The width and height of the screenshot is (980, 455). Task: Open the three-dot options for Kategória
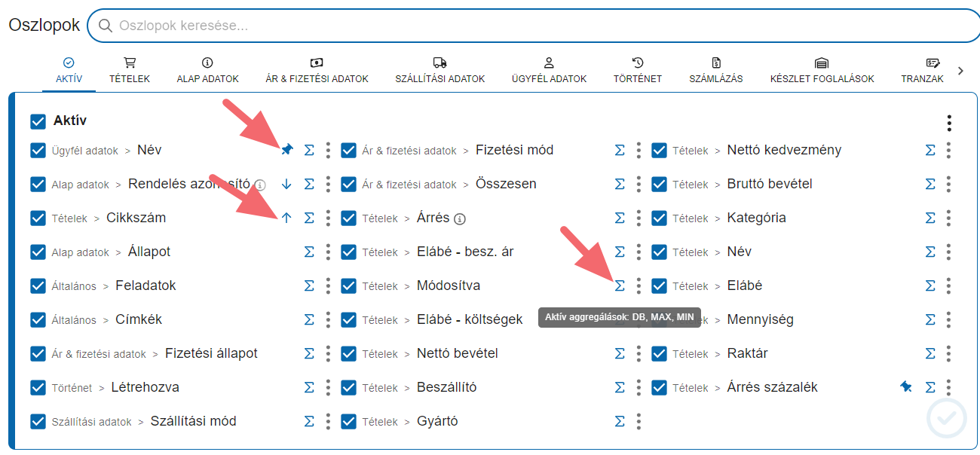coord(948,218)
